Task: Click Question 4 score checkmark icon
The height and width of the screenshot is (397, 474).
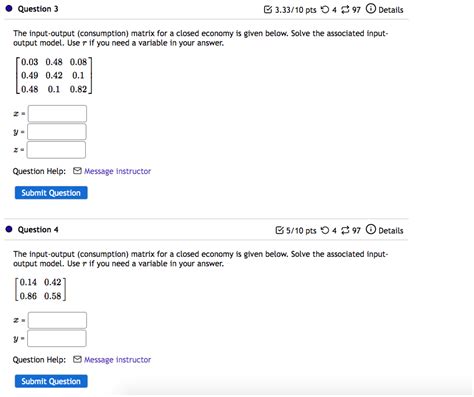Action: pos(279,230)
